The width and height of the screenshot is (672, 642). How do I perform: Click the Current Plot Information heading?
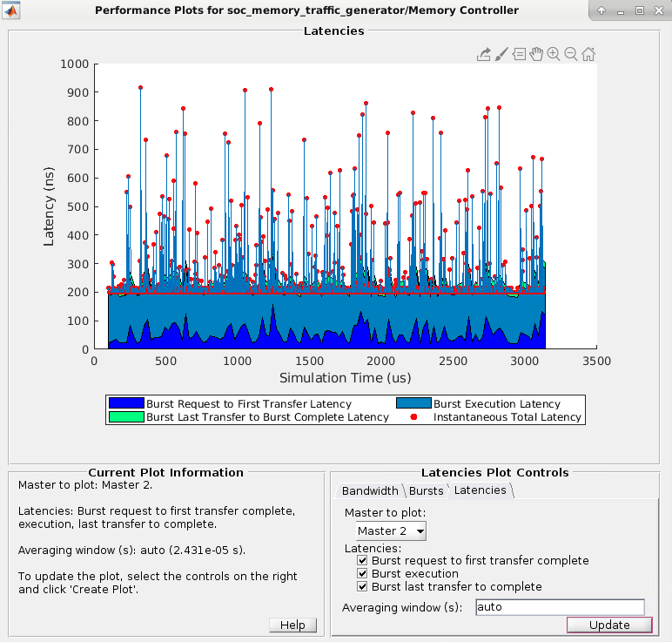coord(166,472)
